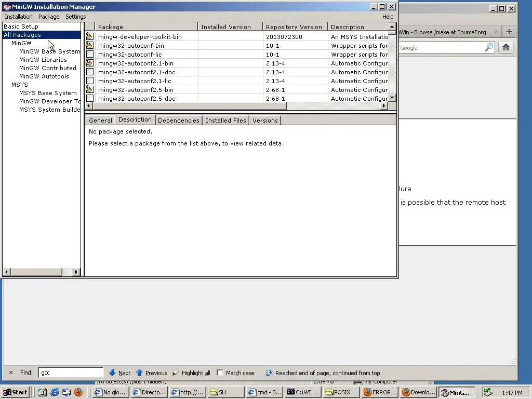
Task: Switch to the ERROR Firefox taskbar button
Action: click(x=380, y=392)
